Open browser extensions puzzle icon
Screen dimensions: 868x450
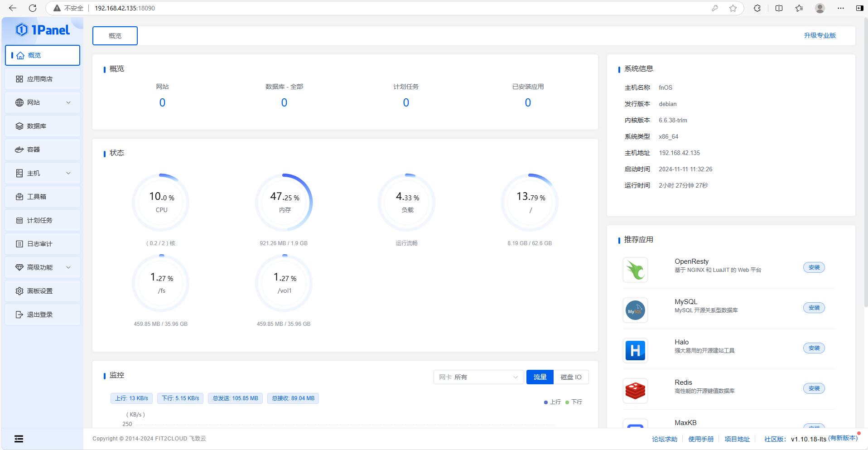click(757, 8)
